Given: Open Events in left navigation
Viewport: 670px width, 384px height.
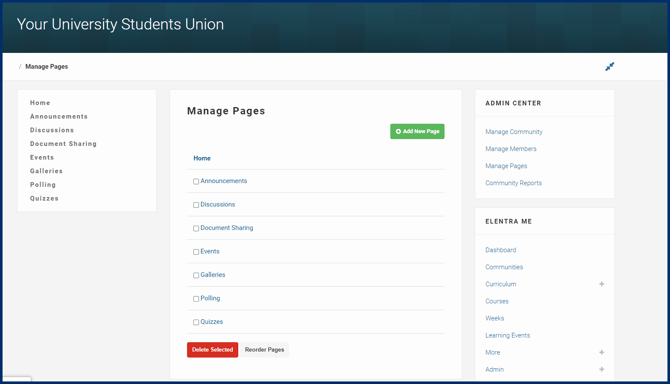Looking at the screenshot, I should coord(42,158).
